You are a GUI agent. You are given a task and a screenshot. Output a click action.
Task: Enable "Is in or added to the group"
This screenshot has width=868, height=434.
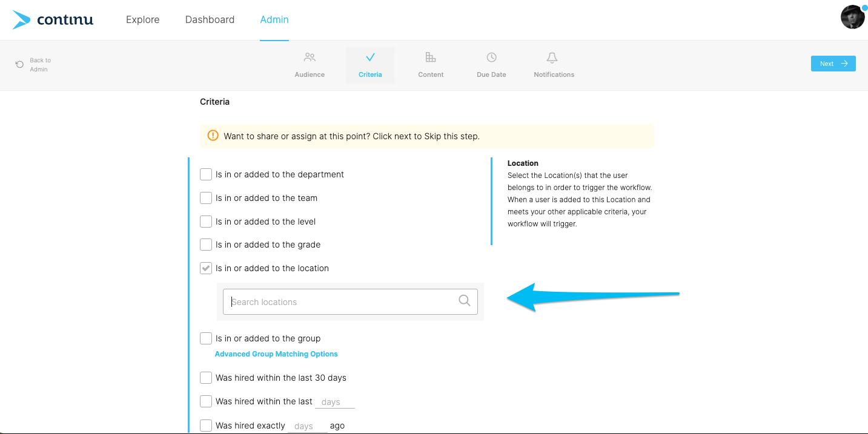click(x=206, y=338)
